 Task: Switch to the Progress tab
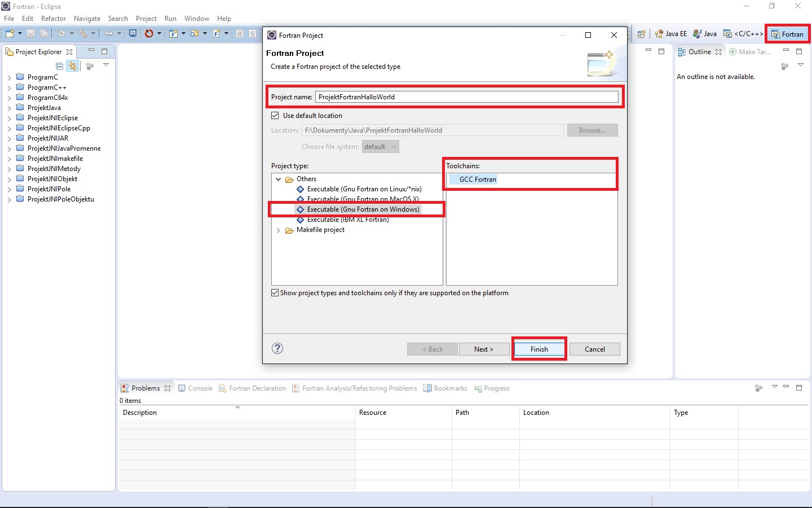point(492,388)
